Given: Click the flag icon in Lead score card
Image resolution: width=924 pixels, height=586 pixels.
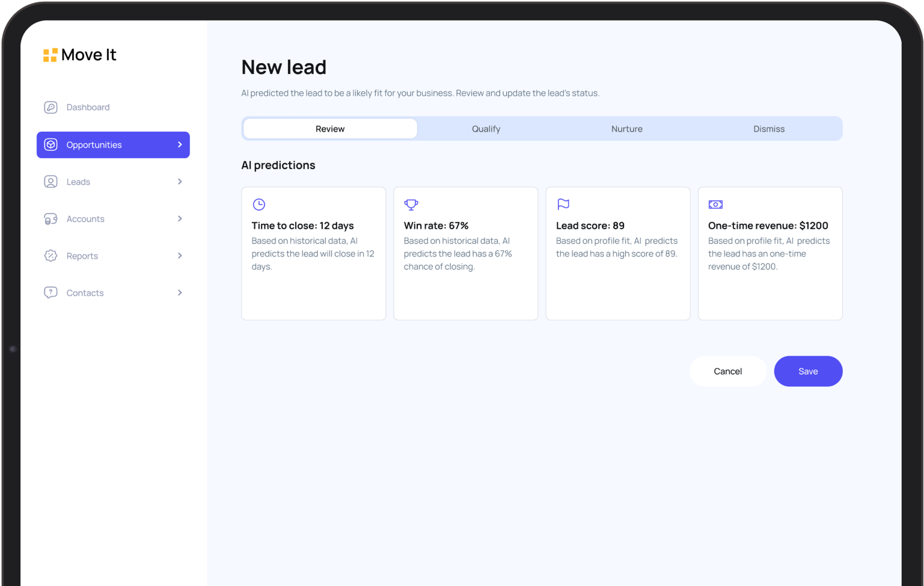Looking at the screenshot, I should pos(563,205).
